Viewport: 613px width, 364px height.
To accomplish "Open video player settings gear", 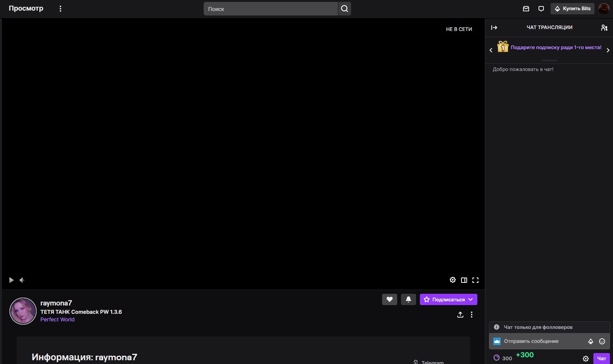I will point(452,280).
